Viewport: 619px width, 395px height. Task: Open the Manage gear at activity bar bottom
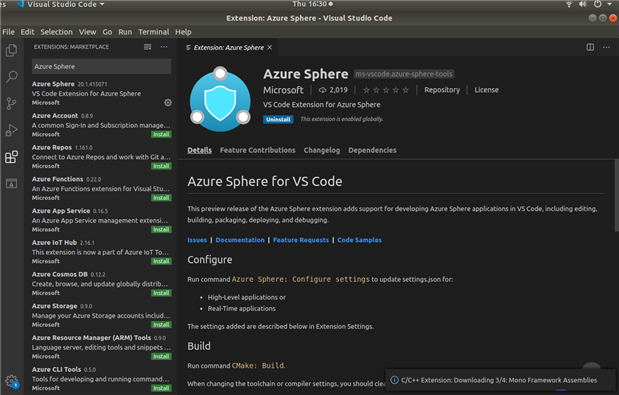coord(11,381)
